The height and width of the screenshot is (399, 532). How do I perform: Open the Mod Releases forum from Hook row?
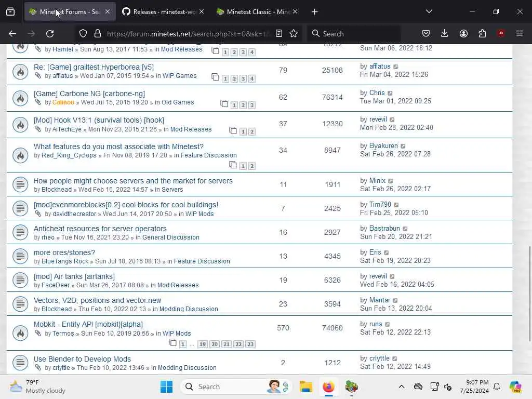(x=191, y=129)
